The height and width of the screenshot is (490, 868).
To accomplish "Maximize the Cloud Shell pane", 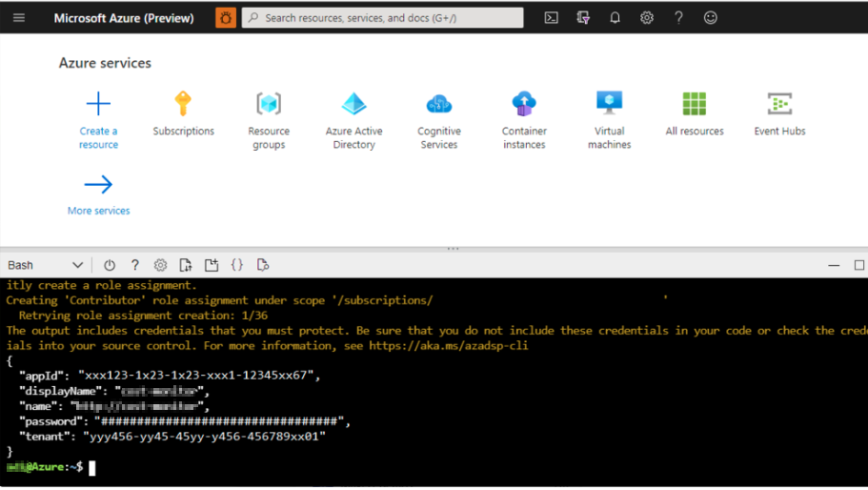I will point(859,265).
